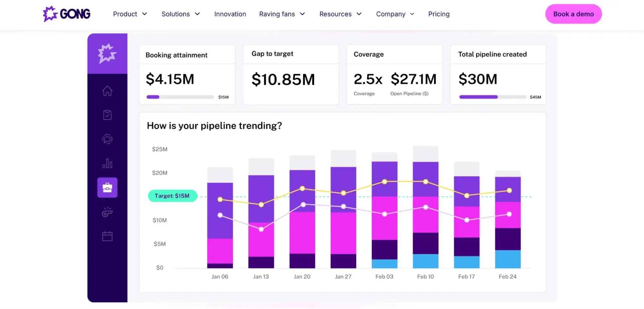
Task: Expand the Company dropdown chevron
Action: 412,14
